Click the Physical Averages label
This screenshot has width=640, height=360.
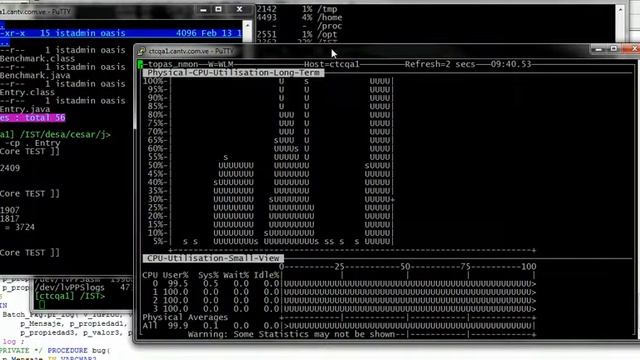tap(185, 318)
